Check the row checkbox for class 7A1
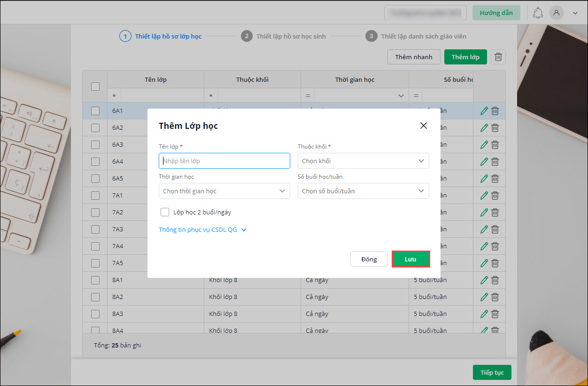 pyautogui.click(x=95, y=196)
